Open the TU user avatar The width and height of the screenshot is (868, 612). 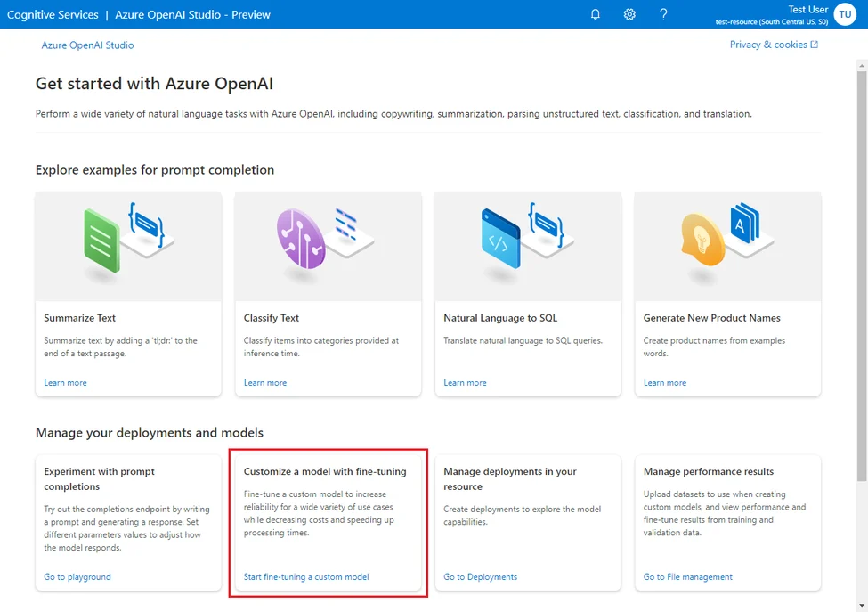click(x=845, y=14)
